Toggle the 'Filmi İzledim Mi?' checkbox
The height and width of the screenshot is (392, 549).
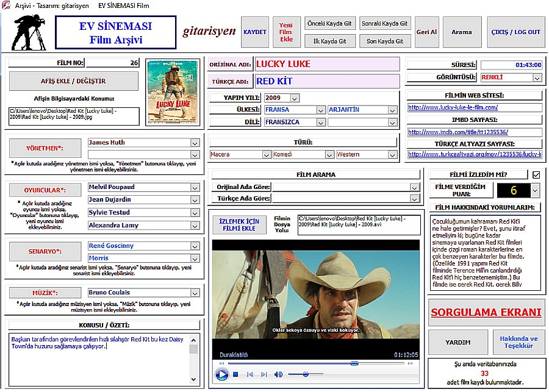coord(536,175)
